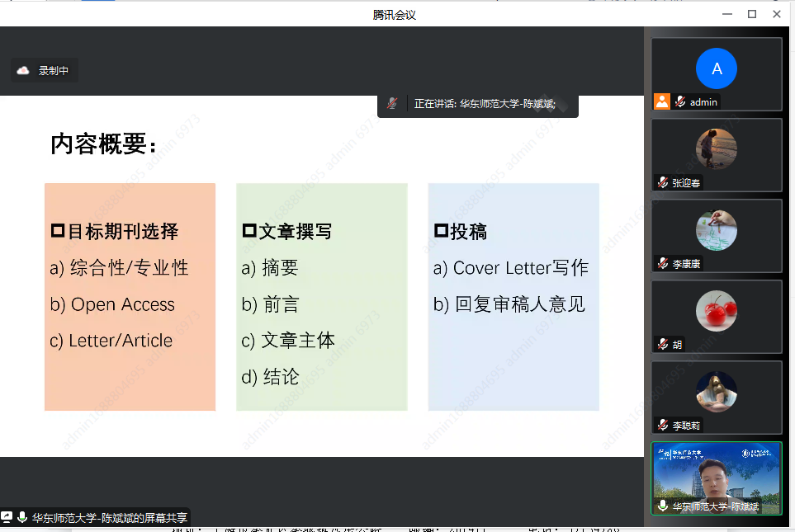The width and height of the screenshot is (795, 532).
Task: Click the screen share icon at bottom left
Action: [x=7, y=517]
